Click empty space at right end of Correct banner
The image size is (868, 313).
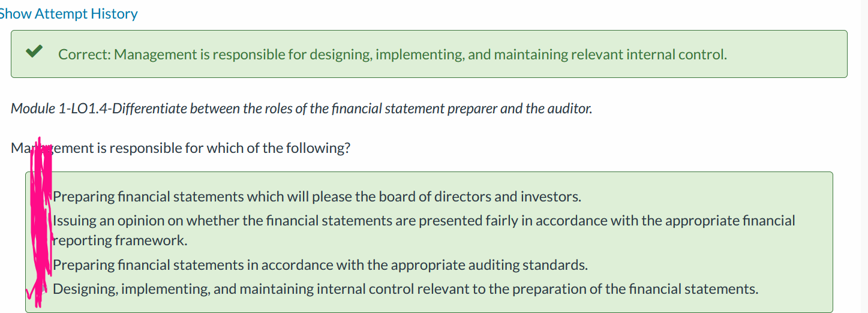tap(786, 54)
